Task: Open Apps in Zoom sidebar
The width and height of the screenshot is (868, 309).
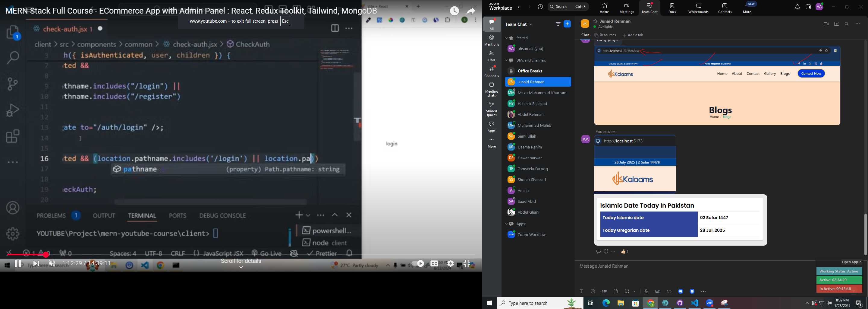Action: pos(492,127)
